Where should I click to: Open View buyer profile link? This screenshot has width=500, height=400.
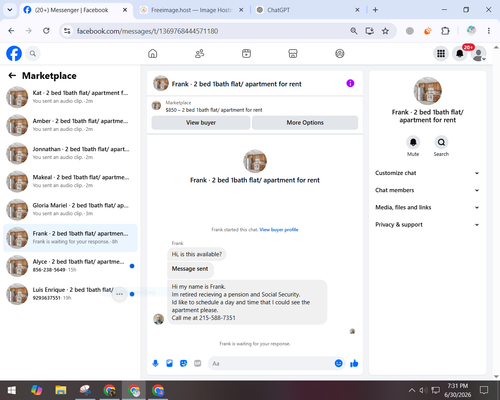(x=279, y=230)
